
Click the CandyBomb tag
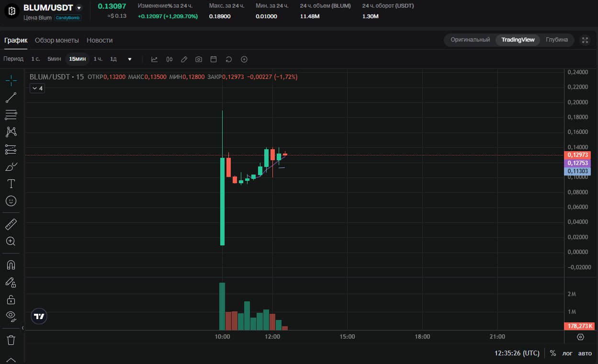coord(68,18)
